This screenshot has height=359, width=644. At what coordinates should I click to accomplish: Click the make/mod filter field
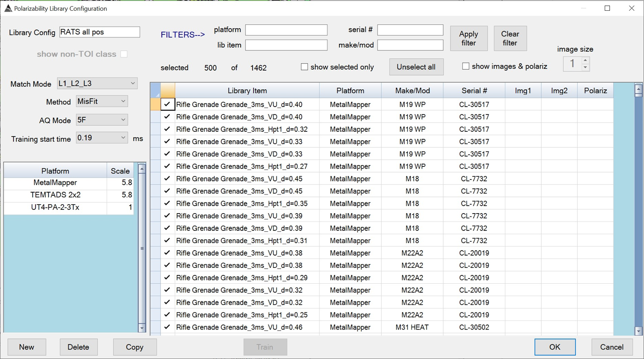click(410, 45)
